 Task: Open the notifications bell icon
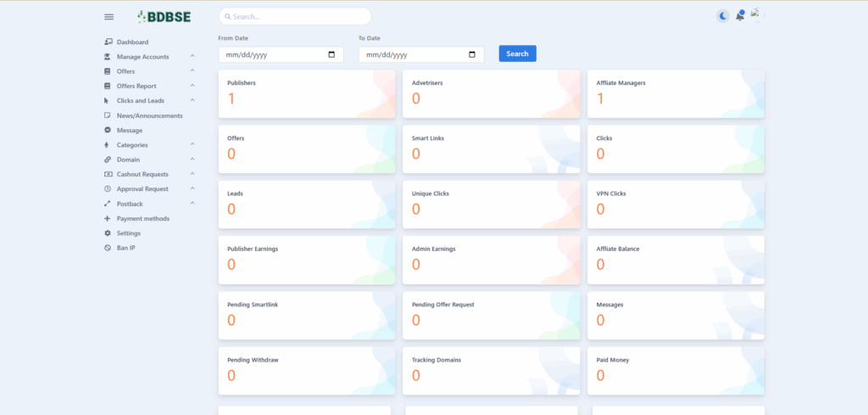(x=740, y=16)
